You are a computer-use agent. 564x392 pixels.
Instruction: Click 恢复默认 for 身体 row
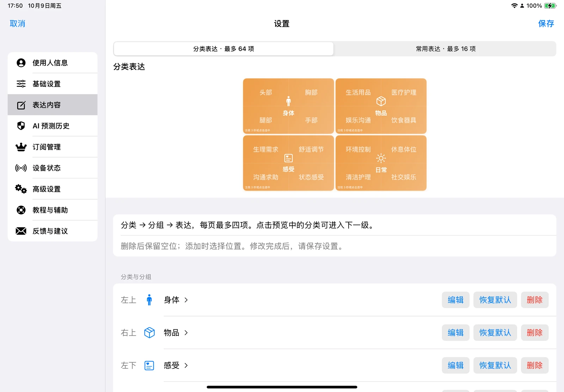coord(495,300)
